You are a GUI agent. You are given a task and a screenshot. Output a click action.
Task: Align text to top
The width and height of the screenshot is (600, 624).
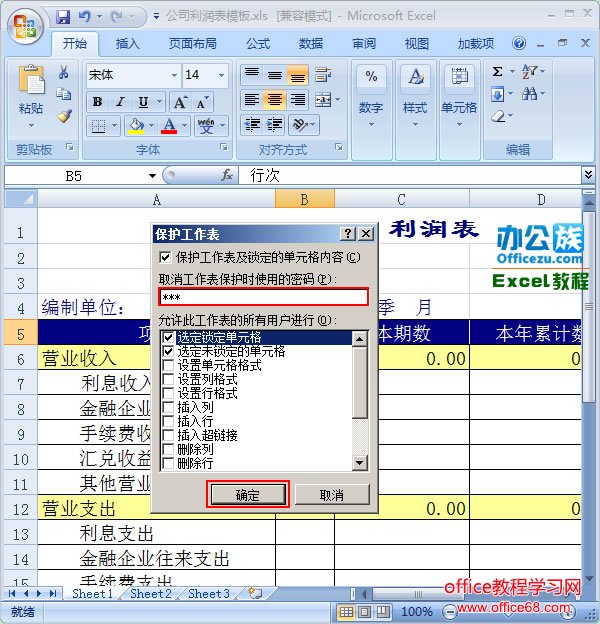[x=251, y=74]
